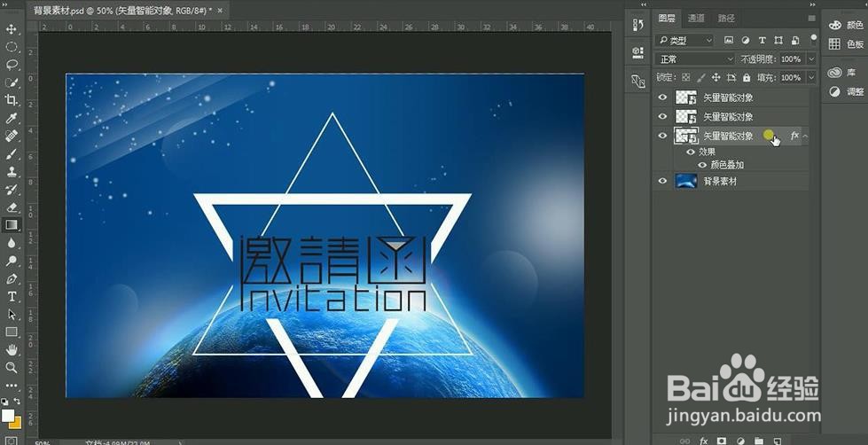Open the 库 libraries panel

point(842,73)
